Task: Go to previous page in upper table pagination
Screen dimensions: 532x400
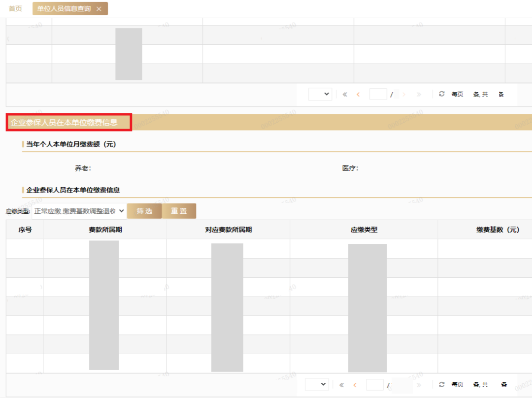Action: click(358, 95)
